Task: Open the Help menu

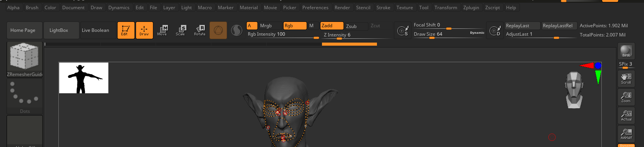Action: tap(511, 7)
